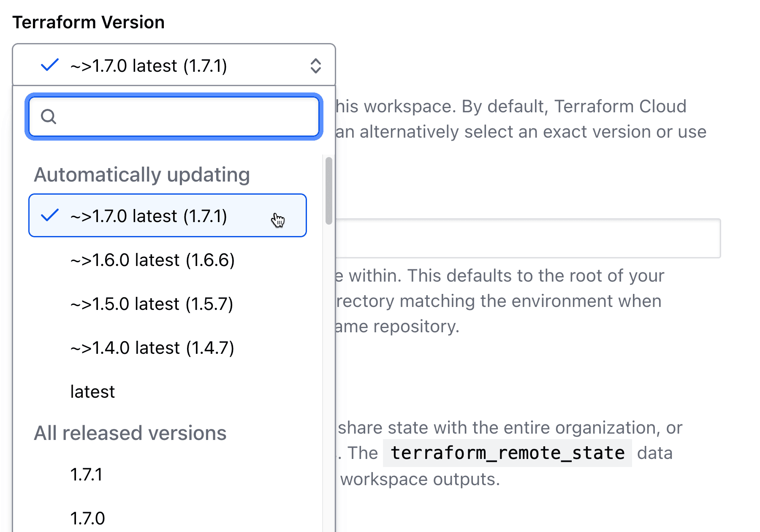Screen dimensions: 760x532
Task: Select the ~>1.6.0 latest (1.6.6) version
Action: (x=152, y=260)
